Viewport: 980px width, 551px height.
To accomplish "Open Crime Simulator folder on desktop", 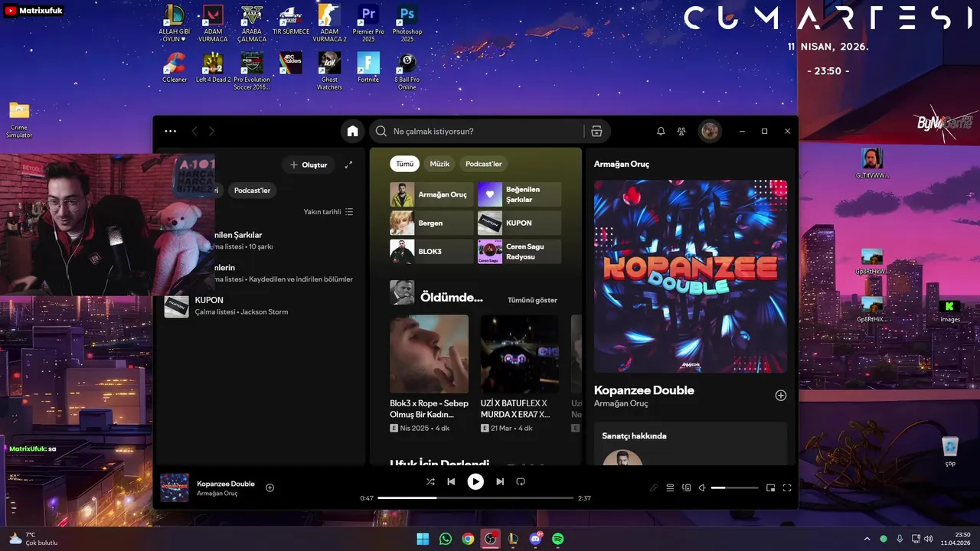I will coord(19,119).
